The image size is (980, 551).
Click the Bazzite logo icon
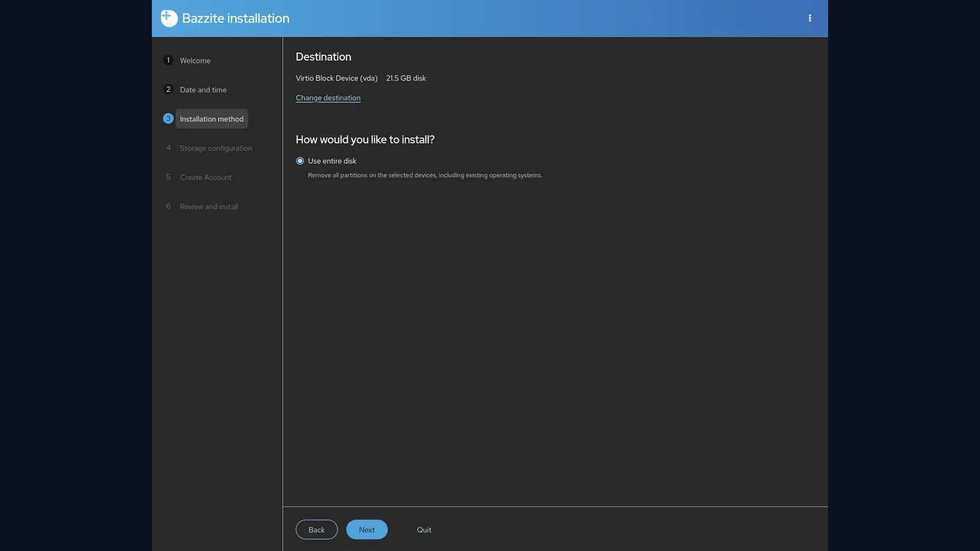tap(169, 18)
